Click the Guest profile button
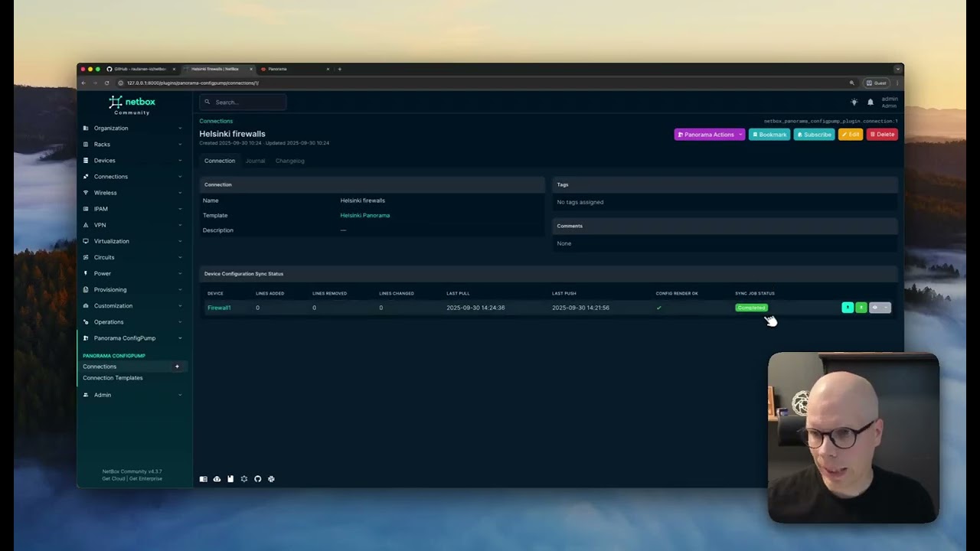The height and width of the screenshot is (551, 980). pos(876,83)
